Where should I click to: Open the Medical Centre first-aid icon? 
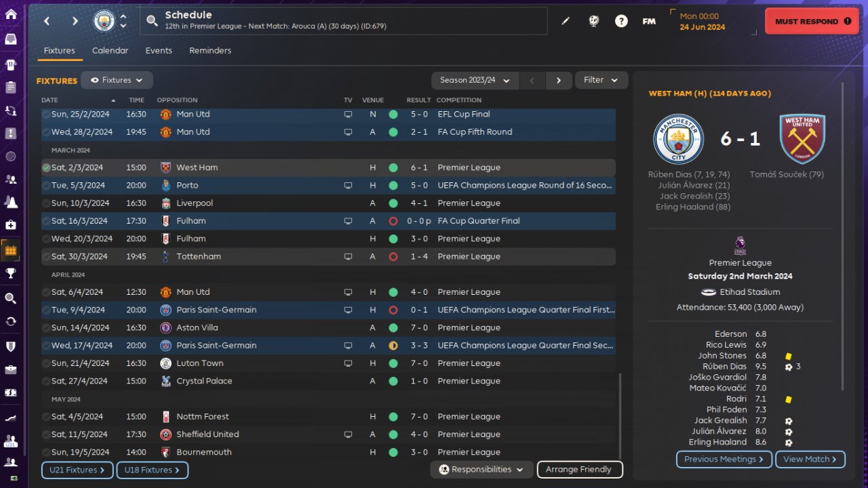11,225
